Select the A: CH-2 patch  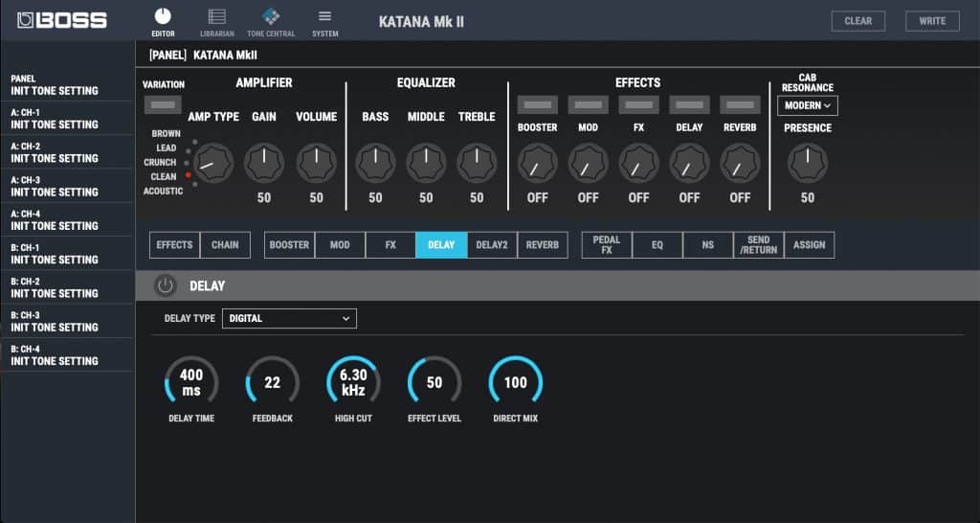click(67, 152)
